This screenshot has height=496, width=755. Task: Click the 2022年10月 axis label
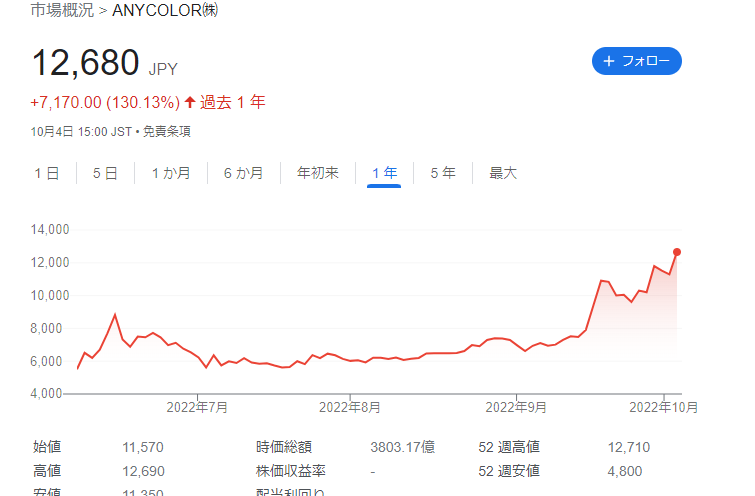tap(664, 407)
